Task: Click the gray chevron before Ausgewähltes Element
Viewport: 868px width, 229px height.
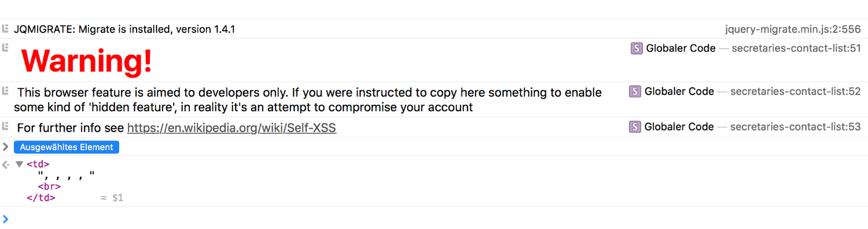Action: [x=6, y=147]
